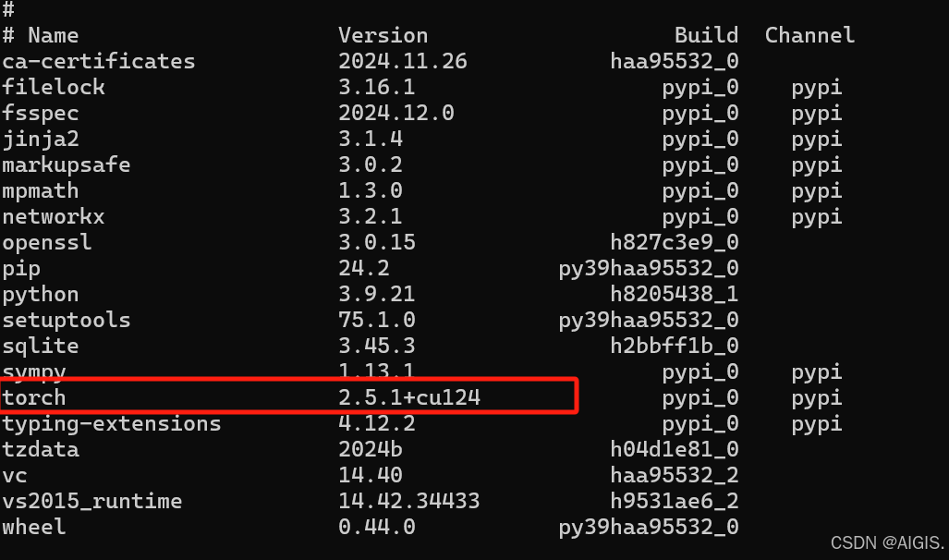949x560 pixels.
Task: Click the Channel column header
Action: [809, 36]
